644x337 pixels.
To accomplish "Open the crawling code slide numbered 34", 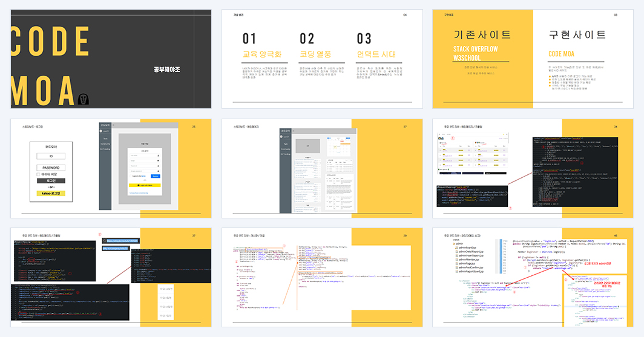I will [x=533, y=168].
